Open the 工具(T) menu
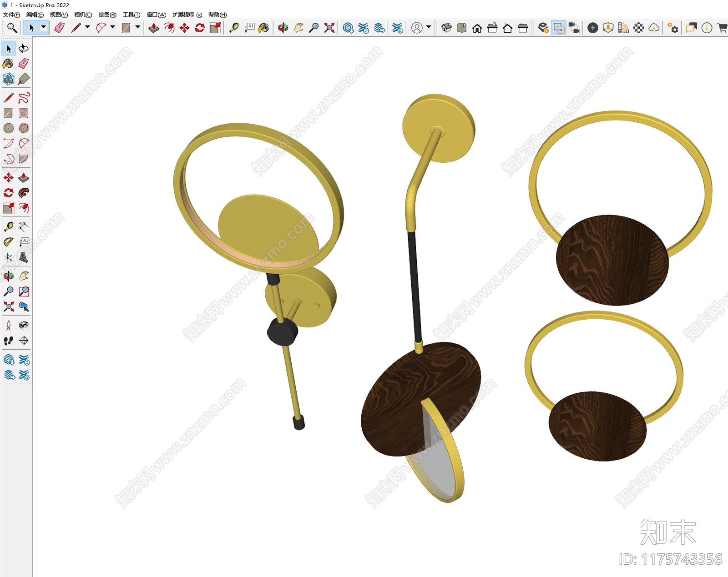 (131, 15)
